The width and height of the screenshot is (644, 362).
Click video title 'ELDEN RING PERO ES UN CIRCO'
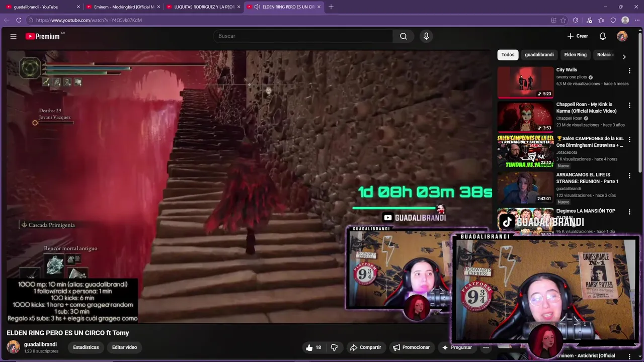[67, 333]
